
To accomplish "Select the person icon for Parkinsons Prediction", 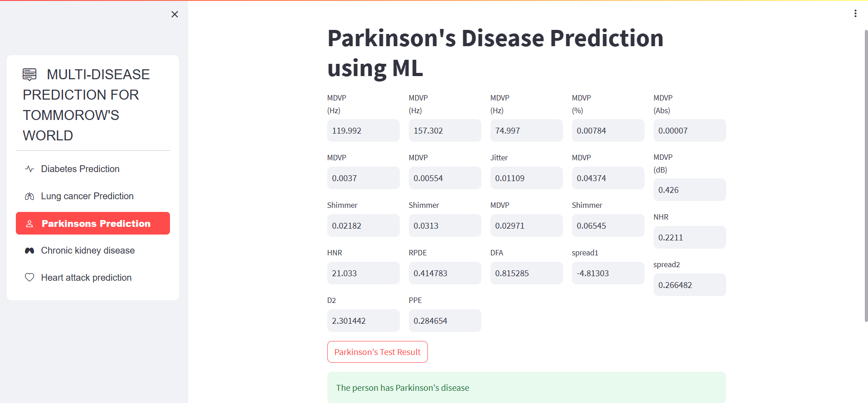I will [x=29, y=223].
